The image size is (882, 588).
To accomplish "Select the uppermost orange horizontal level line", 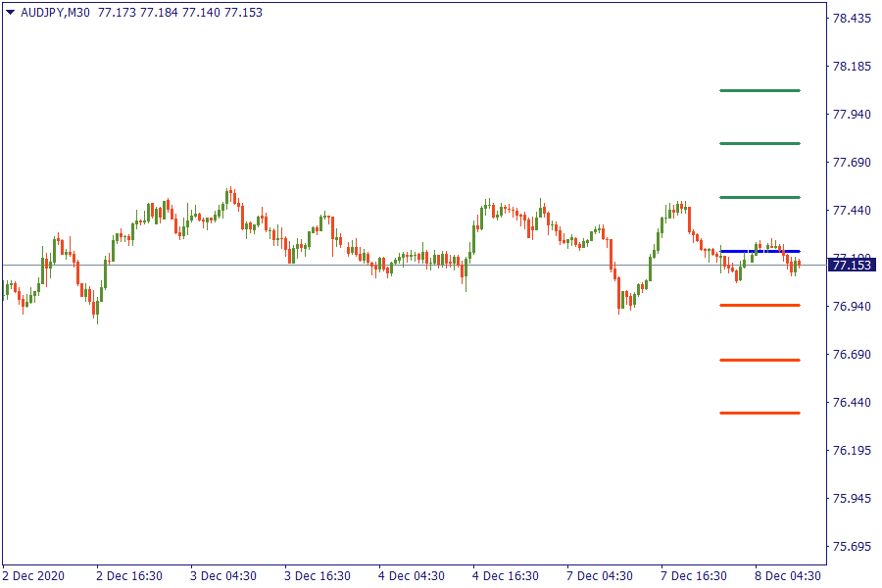I will (759, 306).
